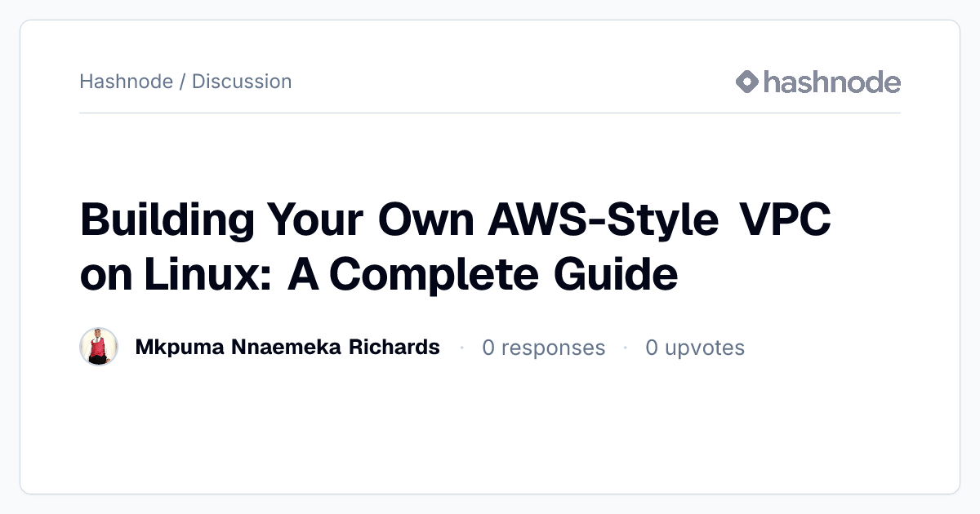Click the Hashnode / Discussion breadcrumb
Viewport: 980px width, 514px height.
(x=185, y=82)
